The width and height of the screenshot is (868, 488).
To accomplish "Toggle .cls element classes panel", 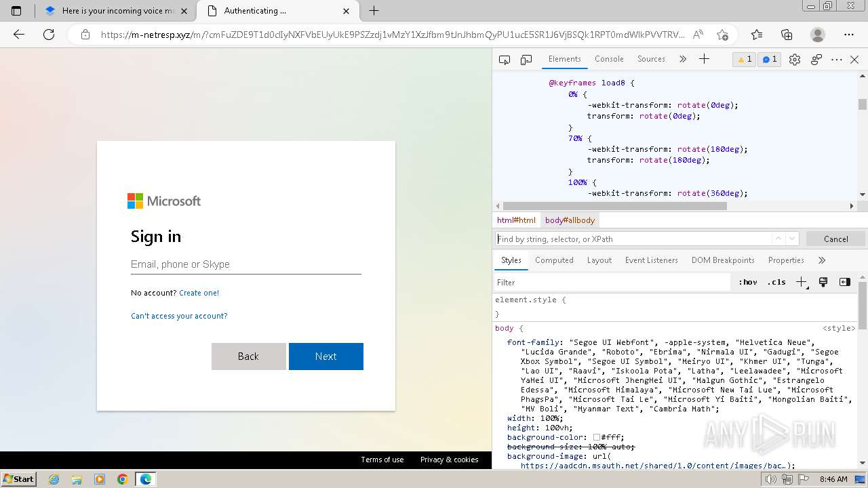I will [776, 283].
